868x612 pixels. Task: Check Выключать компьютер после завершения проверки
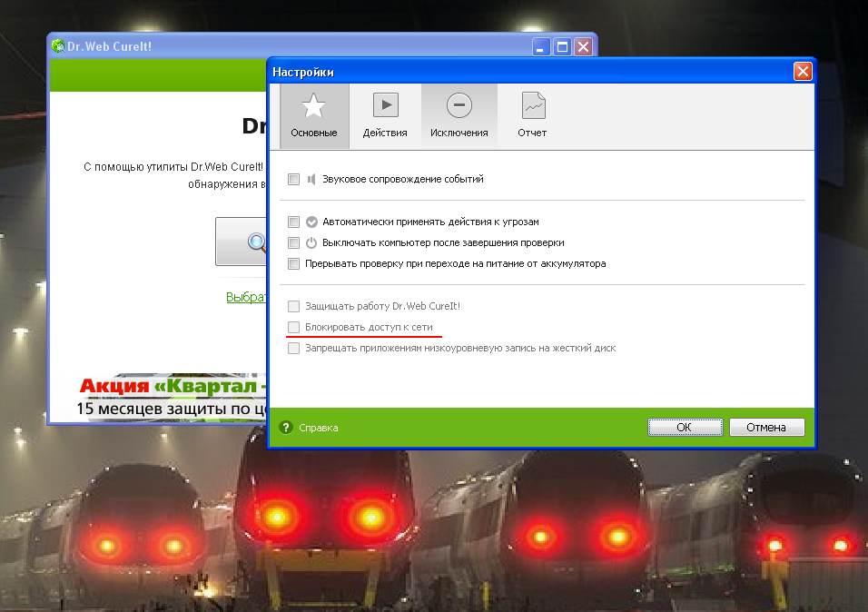[x=293, y=243]
